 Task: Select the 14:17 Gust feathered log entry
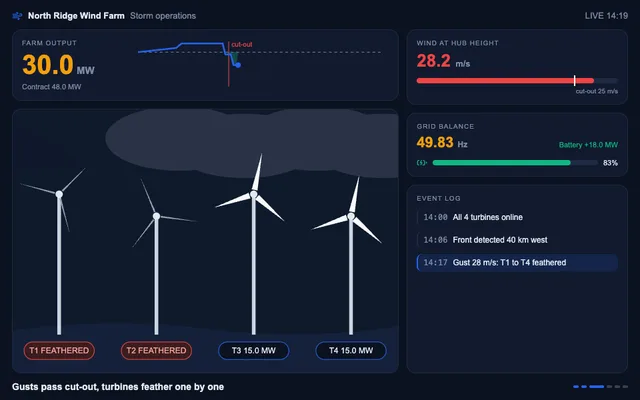pos(517,262)
